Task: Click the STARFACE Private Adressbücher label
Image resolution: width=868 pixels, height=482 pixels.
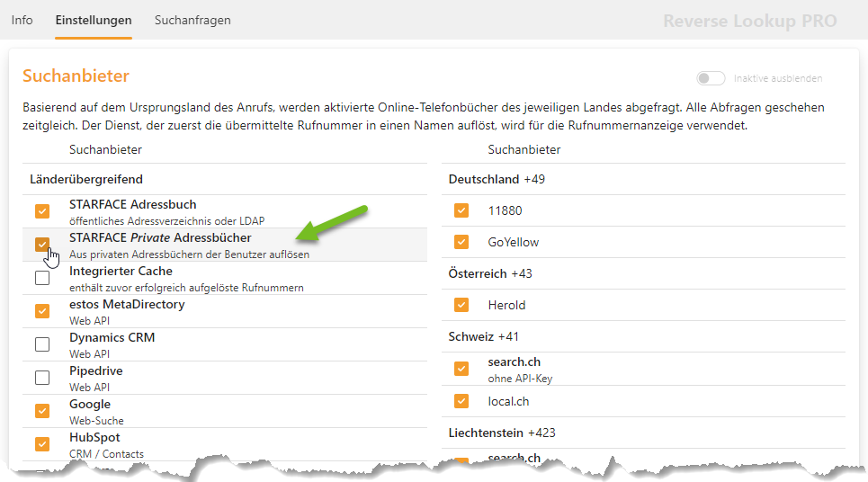Action: tap(160, 238)
